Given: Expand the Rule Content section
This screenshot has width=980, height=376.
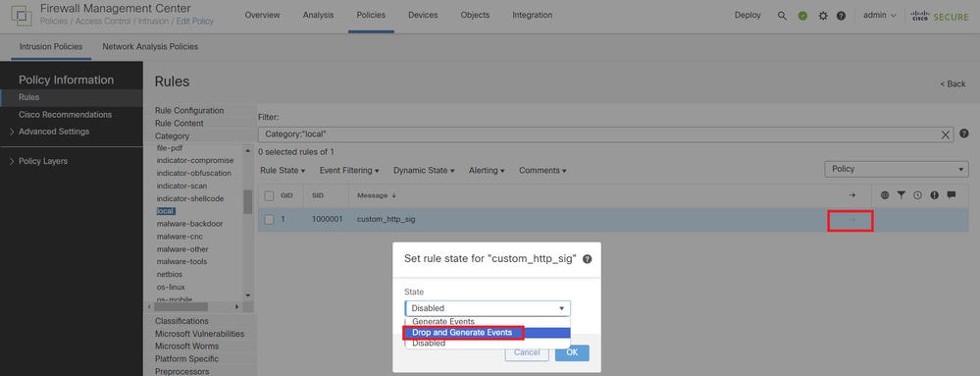Looking at the screenshot, I should point(180,124).
